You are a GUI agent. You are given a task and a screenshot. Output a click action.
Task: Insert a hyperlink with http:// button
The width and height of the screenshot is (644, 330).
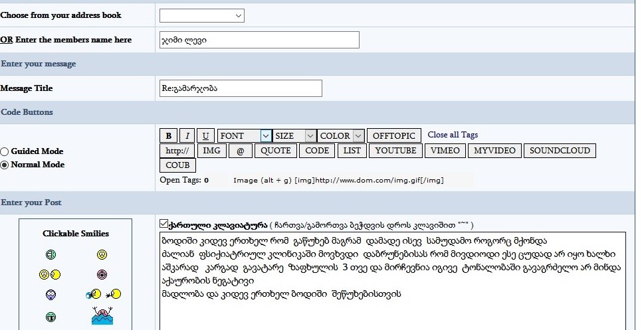177,151
